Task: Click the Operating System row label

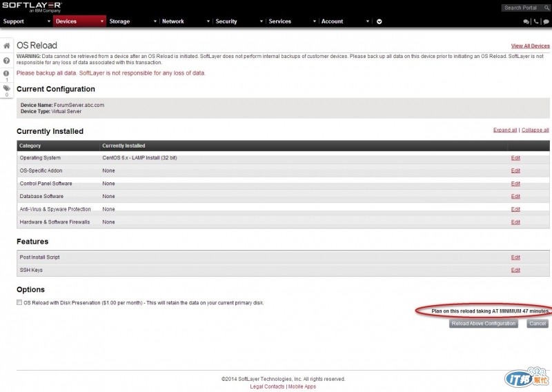Action: click(40, 158)
